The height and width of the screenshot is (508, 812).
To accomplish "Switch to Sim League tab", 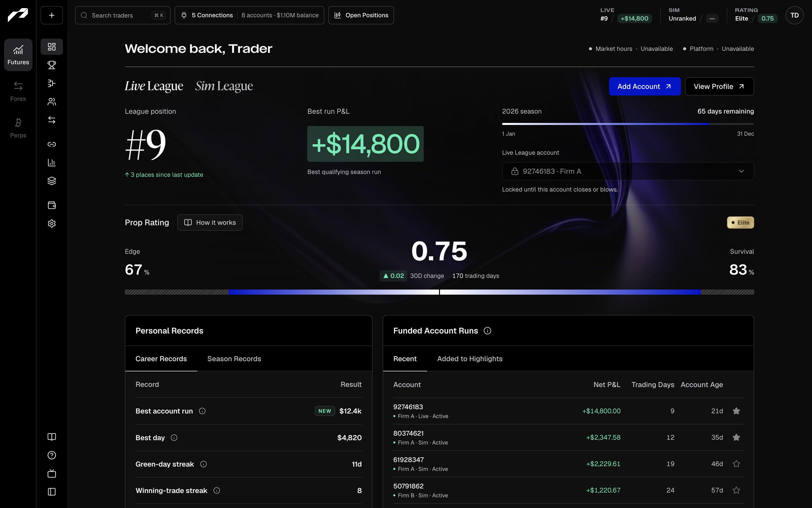I will 224,86.
